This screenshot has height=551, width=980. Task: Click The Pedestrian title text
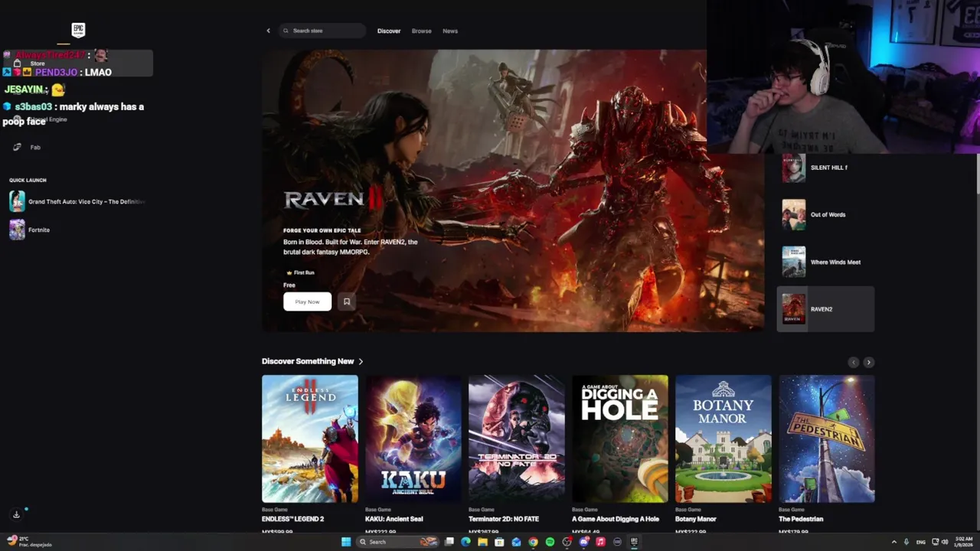point(801,519)
